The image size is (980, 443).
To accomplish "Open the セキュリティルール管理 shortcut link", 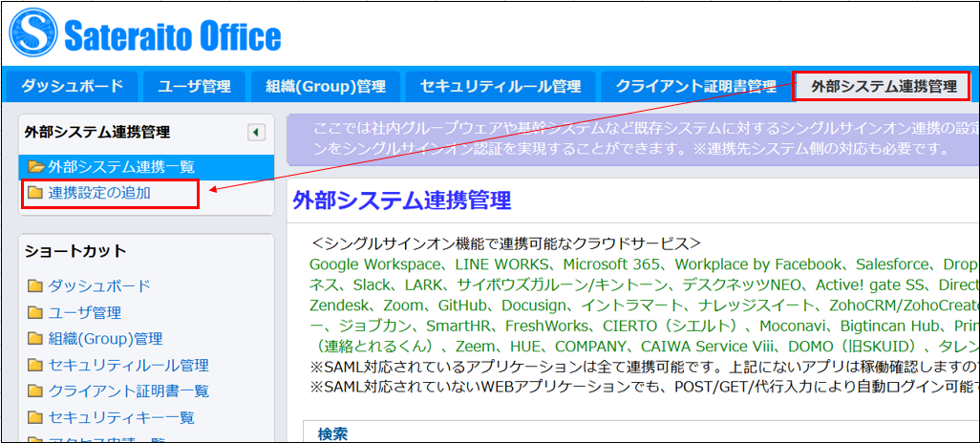I will tap(128, 365).
